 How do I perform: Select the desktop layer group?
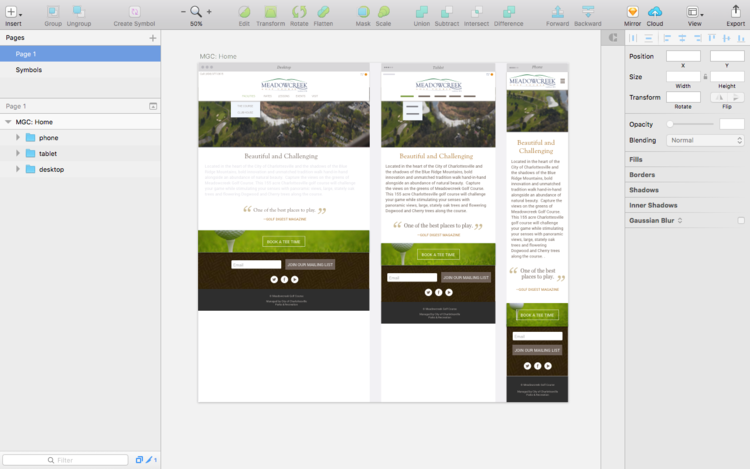click(x=80, y=169)
